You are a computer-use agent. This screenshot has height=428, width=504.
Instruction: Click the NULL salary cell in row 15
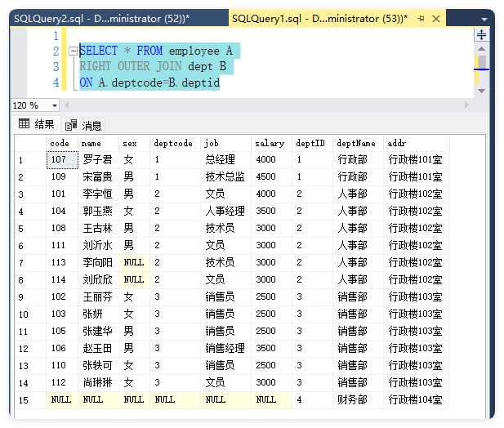(x=271, y=400)
